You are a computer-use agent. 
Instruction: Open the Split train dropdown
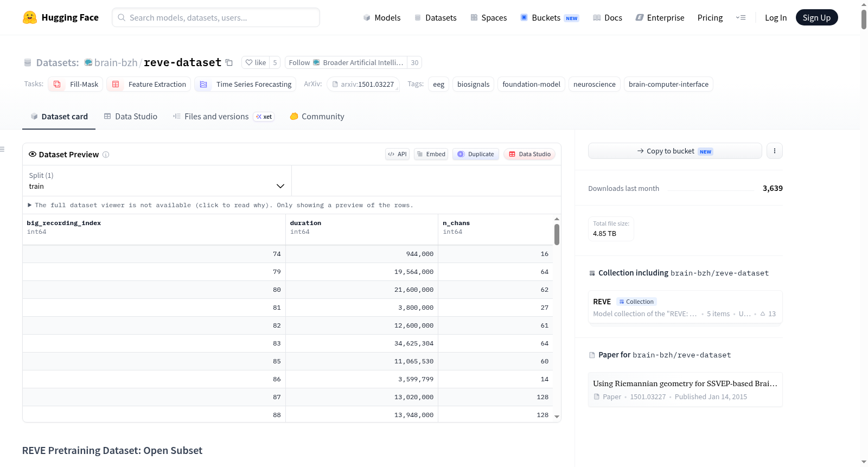click(157, 181)
